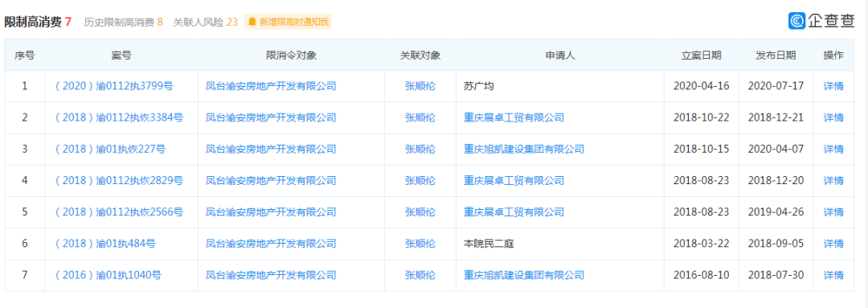Click 张顺伦 in the 2566号 row
The image size is (868, 308).
point(420,212)
